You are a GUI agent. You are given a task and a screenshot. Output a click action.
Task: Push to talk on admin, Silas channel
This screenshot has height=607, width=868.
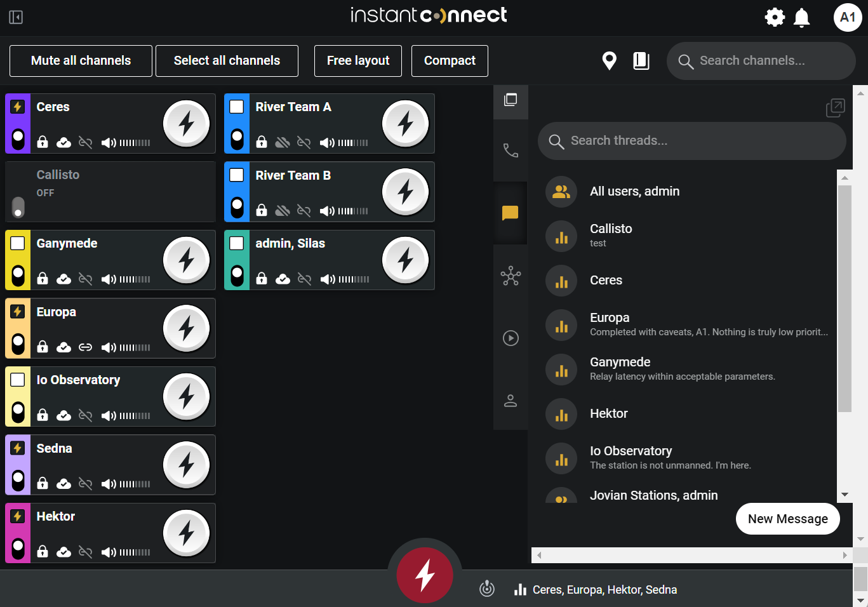pos(406,260)
